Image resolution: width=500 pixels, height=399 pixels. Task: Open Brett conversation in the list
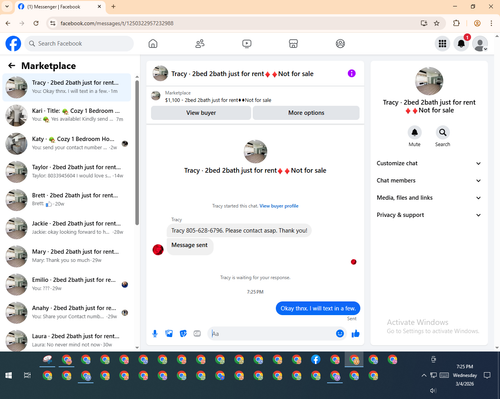[67, 200]
